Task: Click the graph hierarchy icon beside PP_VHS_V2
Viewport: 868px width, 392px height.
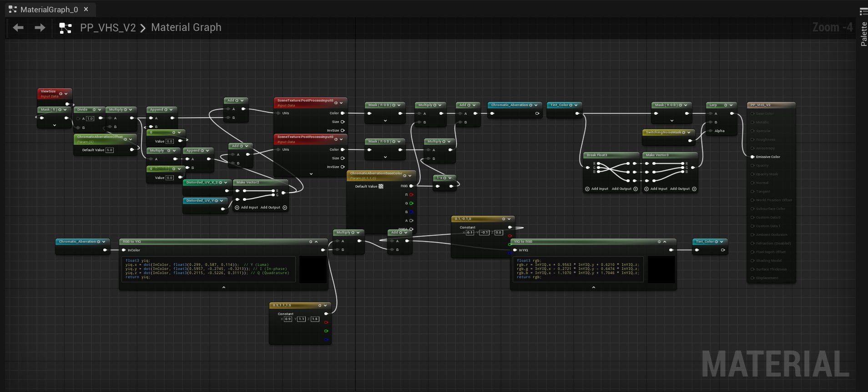Action: (x=66, y=28)
